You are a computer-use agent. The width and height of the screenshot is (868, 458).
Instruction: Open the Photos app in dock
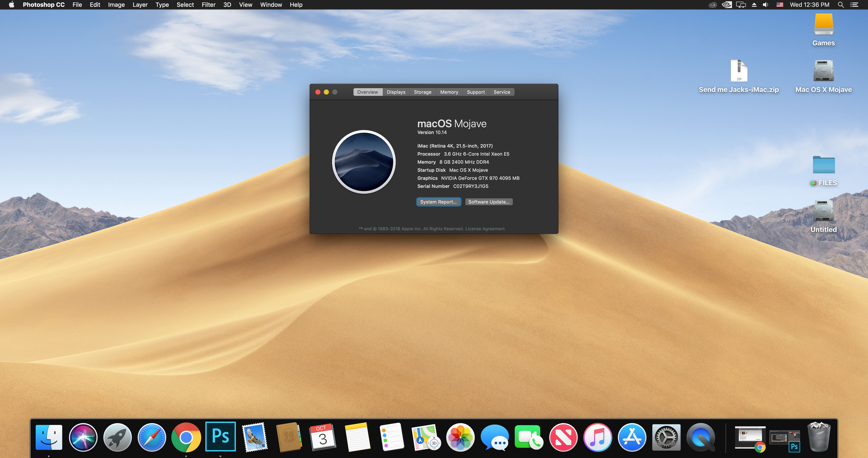(460, 437)
